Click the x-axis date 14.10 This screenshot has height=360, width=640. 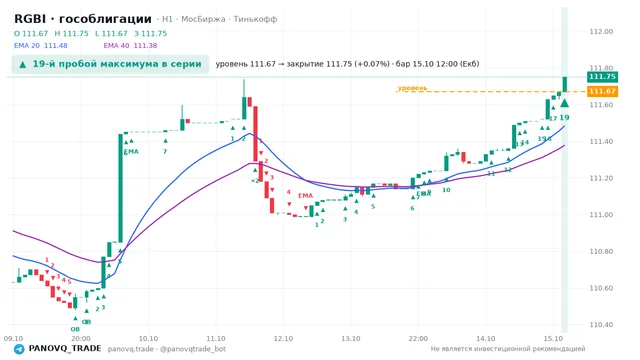point(485,339)
